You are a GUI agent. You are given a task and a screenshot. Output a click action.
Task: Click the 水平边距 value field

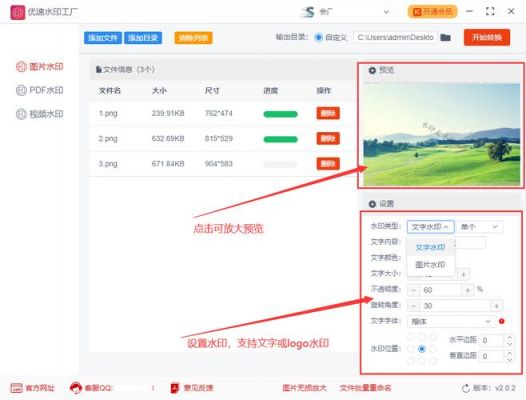point(492,341)
